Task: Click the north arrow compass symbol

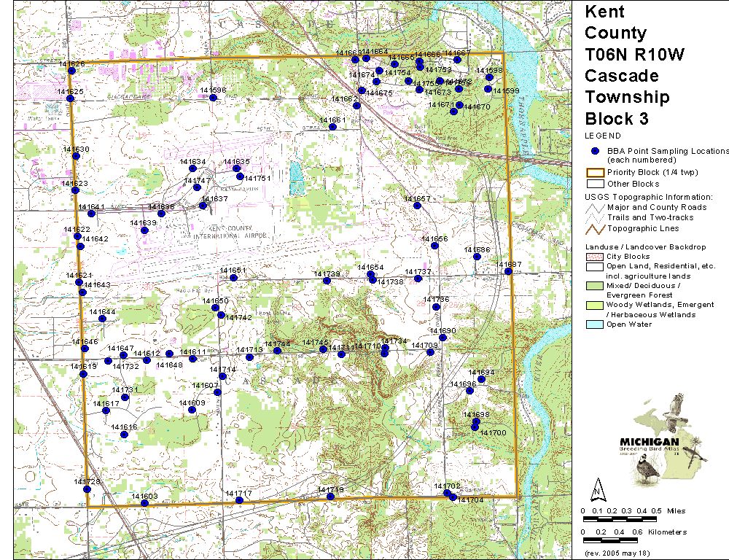Action: (597, 488)
